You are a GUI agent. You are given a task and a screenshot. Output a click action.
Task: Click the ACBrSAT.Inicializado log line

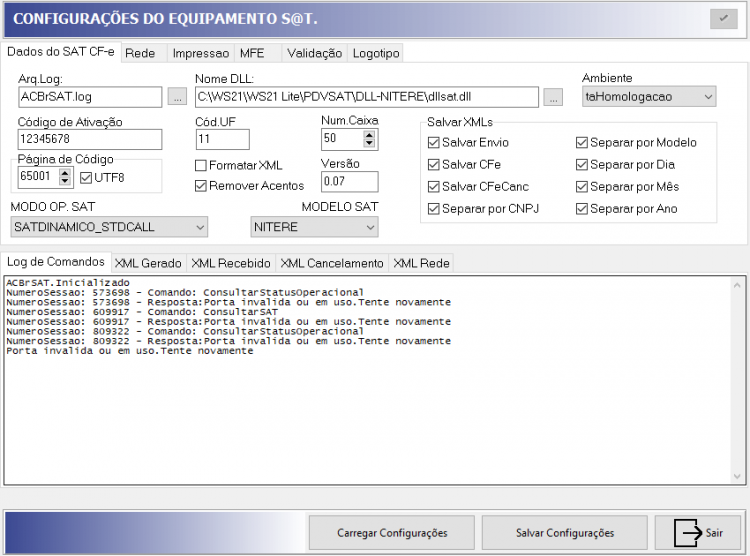(68, 282)
